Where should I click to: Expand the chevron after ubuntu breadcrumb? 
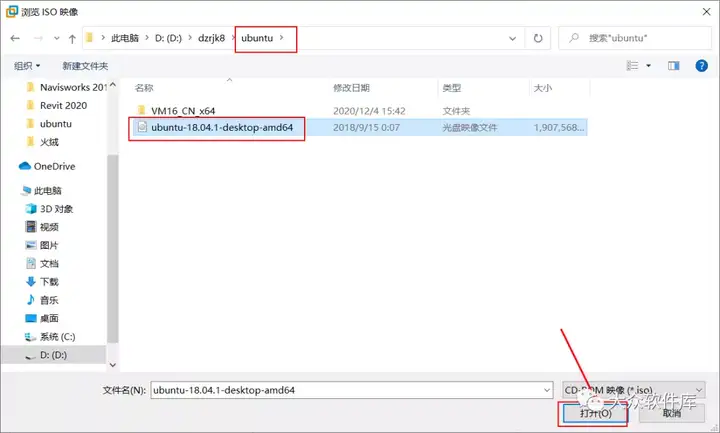281,38
